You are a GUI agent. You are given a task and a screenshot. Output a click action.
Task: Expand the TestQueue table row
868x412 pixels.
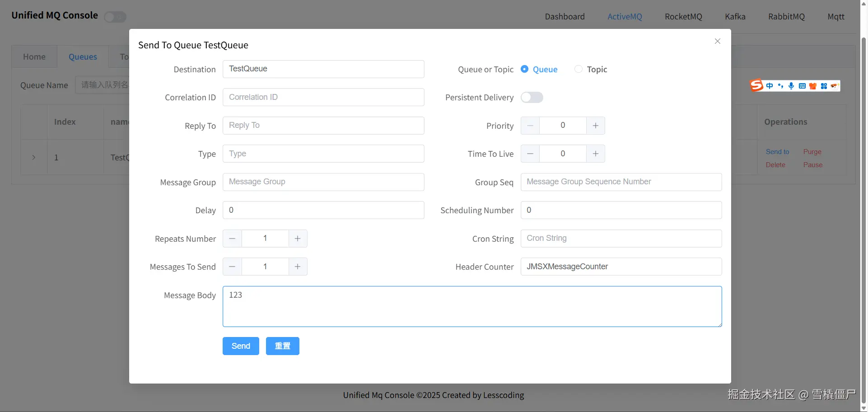[34, 157]
